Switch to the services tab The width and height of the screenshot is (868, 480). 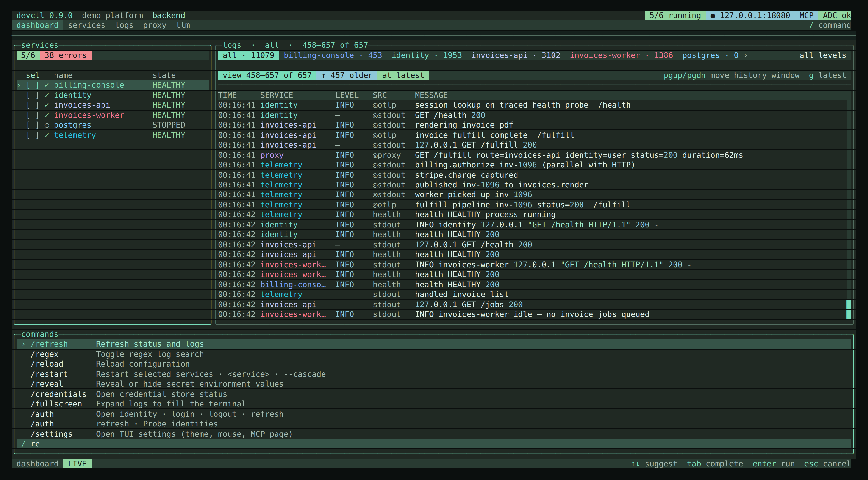click(x=87, y=25)
